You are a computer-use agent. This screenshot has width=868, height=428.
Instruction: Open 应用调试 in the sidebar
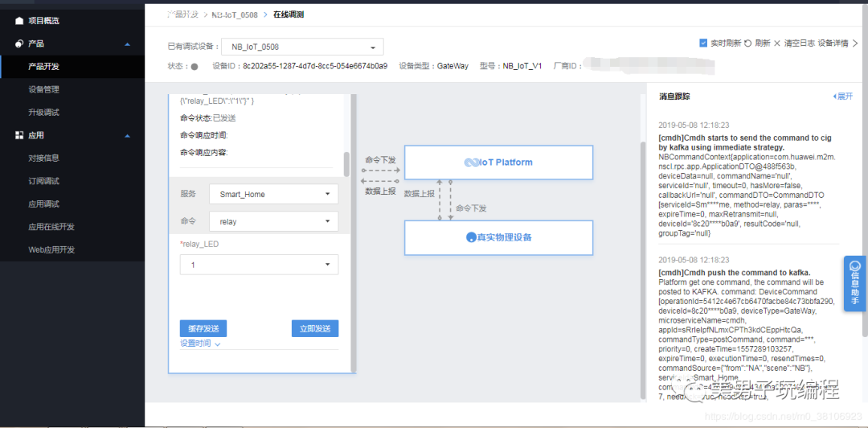[x=43, y=204]
